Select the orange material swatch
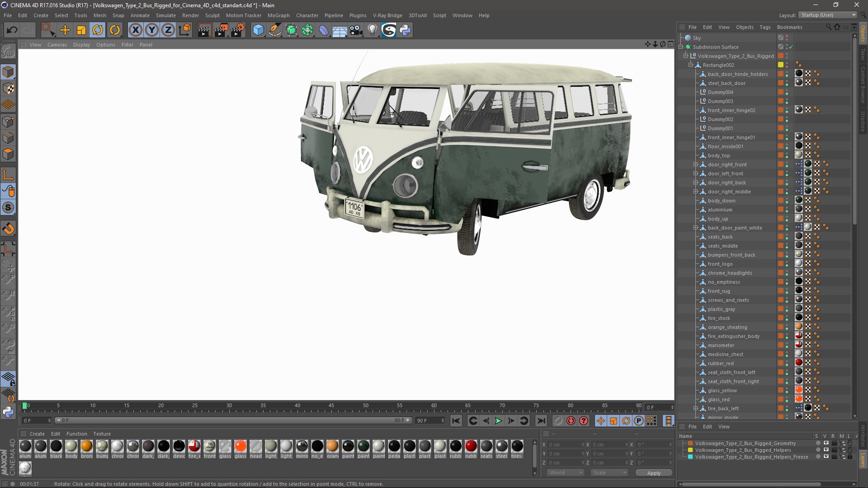868x488 pixels. tap(332, 446)
